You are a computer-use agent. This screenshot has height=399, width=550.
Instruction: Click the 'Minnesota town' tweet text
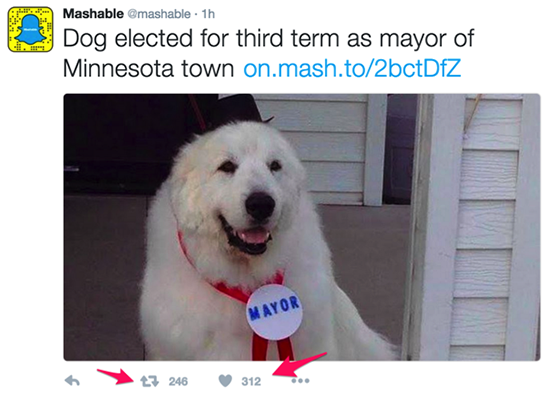[148, 69]
